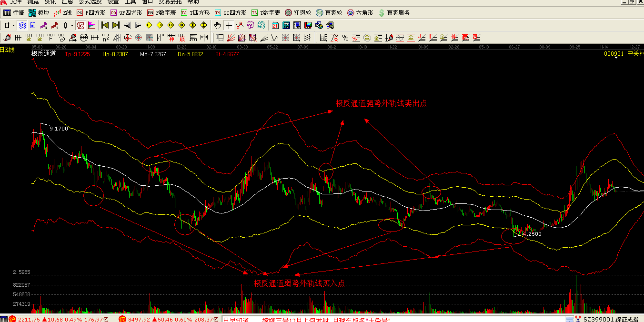Open the calendar icon in toolbar
This screenshot has width=644, height=322.
(276, 25)
